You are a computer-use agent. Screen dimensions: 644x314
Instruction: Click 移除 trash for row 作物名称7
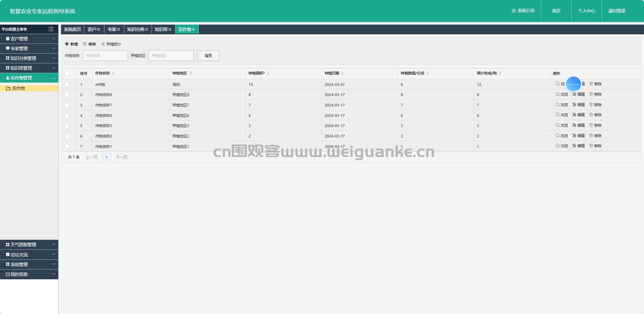pyautogui.click(x=595, y=105)
